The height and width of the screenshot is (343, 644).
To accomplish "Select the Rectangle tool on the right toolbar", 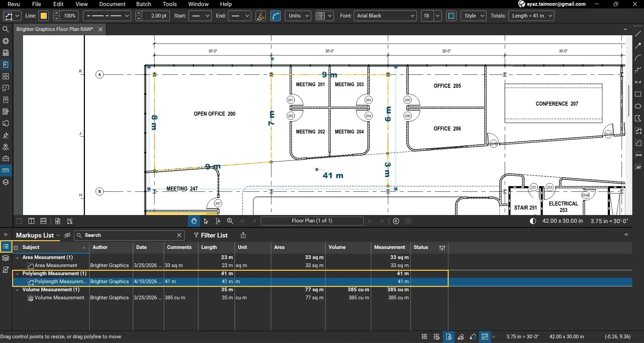I will click(x=638, y=94).
